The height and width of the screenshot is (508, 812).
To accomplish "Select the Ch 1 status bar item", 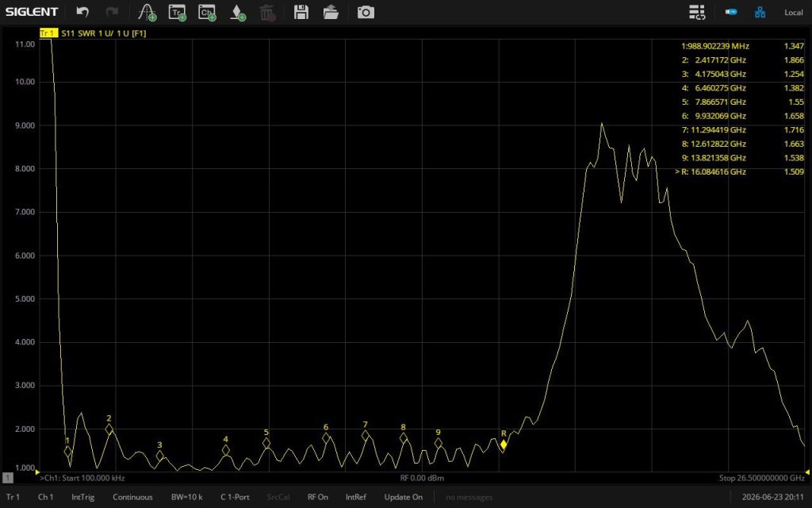I will pyautogui.click(x=45, y=497).
